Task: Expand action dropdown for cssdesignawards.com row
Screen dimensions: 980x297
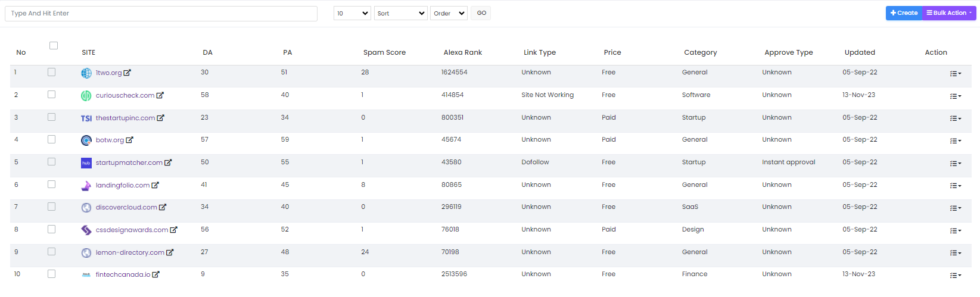Action: pyautogui.click(x=956, y=231)
